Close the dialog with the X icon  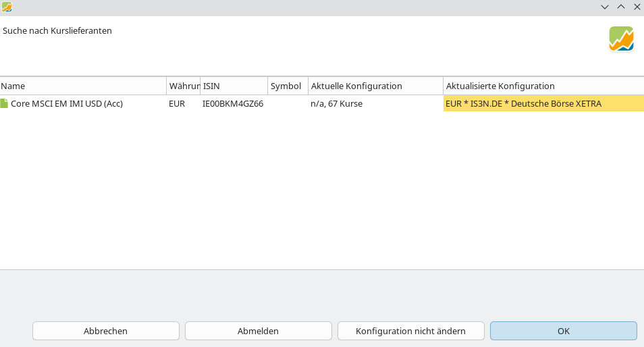click(x=637, y=7)
